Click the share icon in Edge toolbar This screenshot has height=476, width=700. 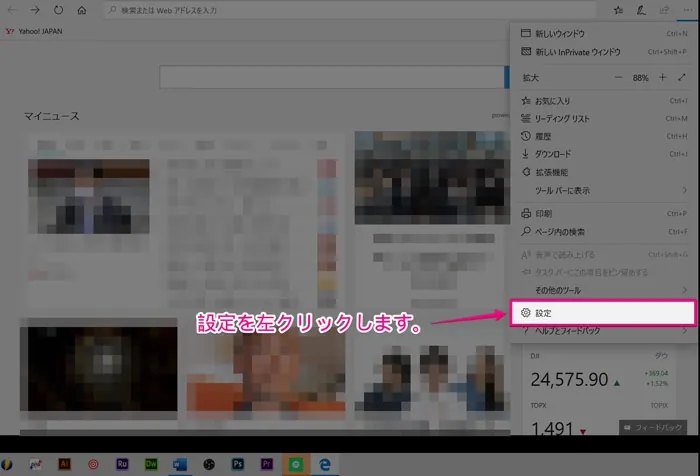pyautogui.click(x=664, y=10)
